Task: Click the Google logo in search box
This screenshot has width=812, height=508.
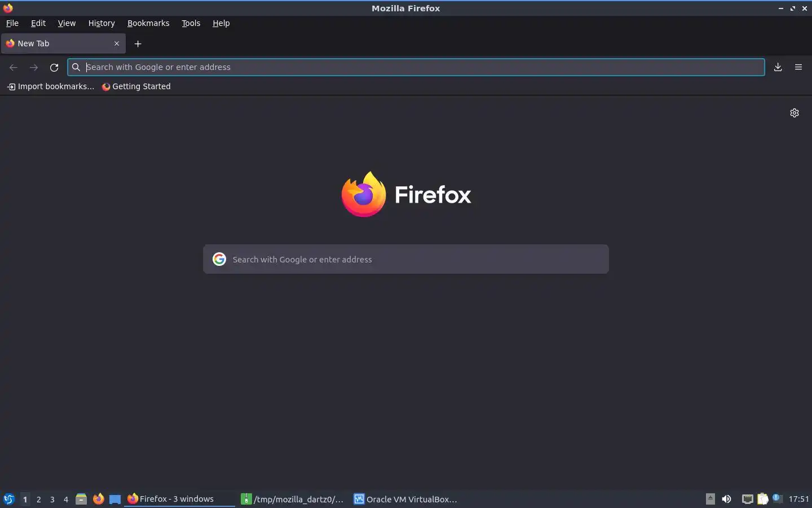Action: pos(219,259)
